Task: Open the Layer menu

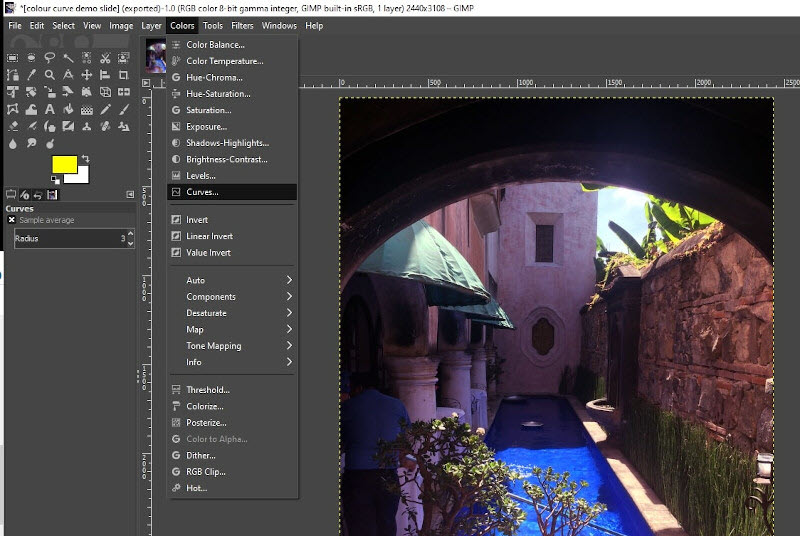Action: click(x=151, y=25)
